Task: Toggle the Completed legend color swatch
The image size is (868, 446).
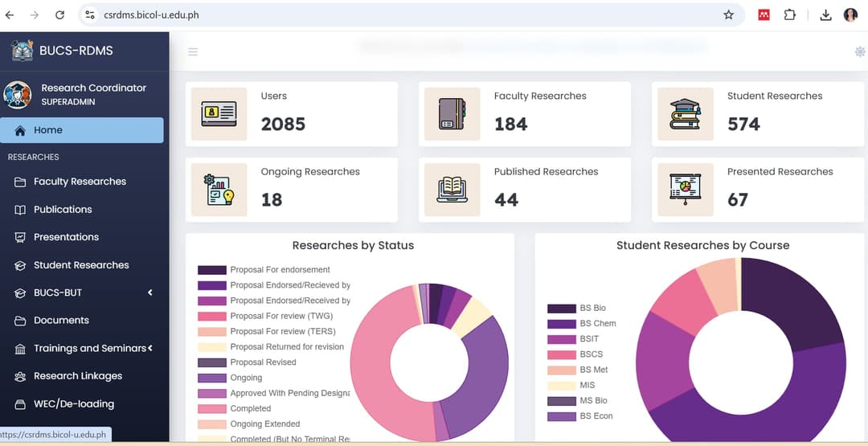Action: (212, 409)
